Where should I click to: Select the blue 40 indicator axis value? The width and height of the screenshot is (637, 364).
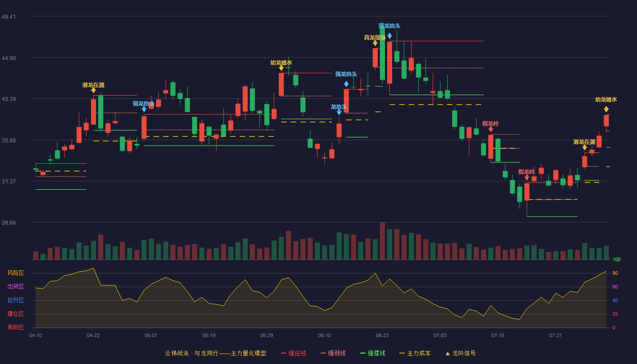click(x=615, y=300)
